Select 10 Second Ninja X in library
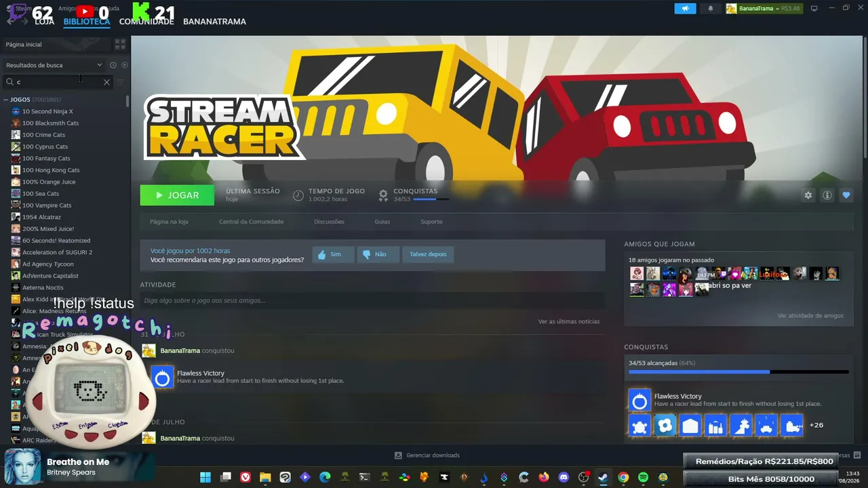The height and width of the screenshot is (488, 868). click(47, 111)
